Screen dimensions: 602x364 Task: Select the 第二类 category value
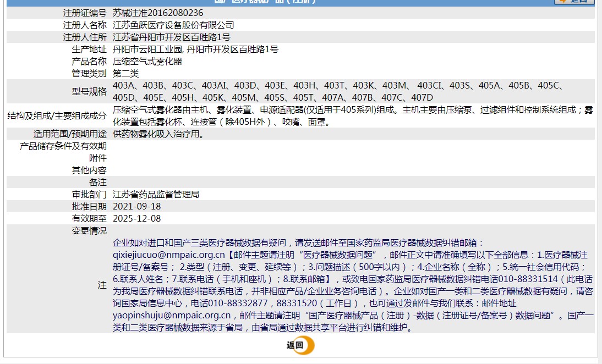(x=125, y=73)
